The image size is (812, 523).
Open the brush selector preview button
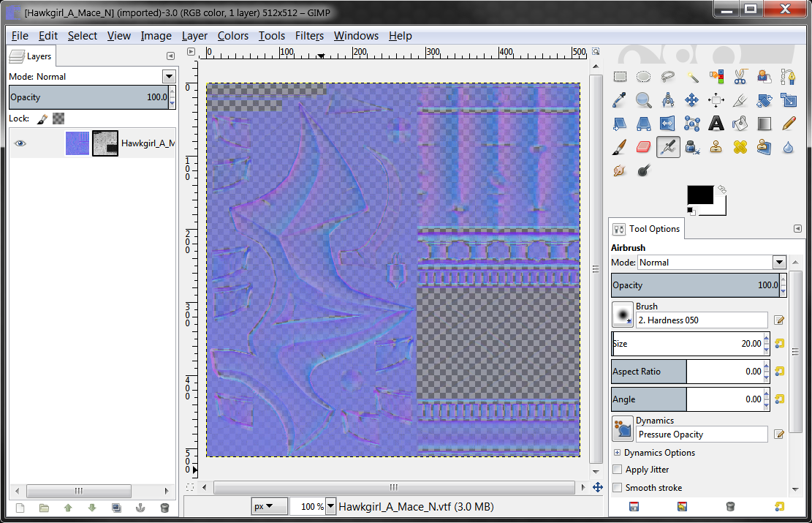623,315
